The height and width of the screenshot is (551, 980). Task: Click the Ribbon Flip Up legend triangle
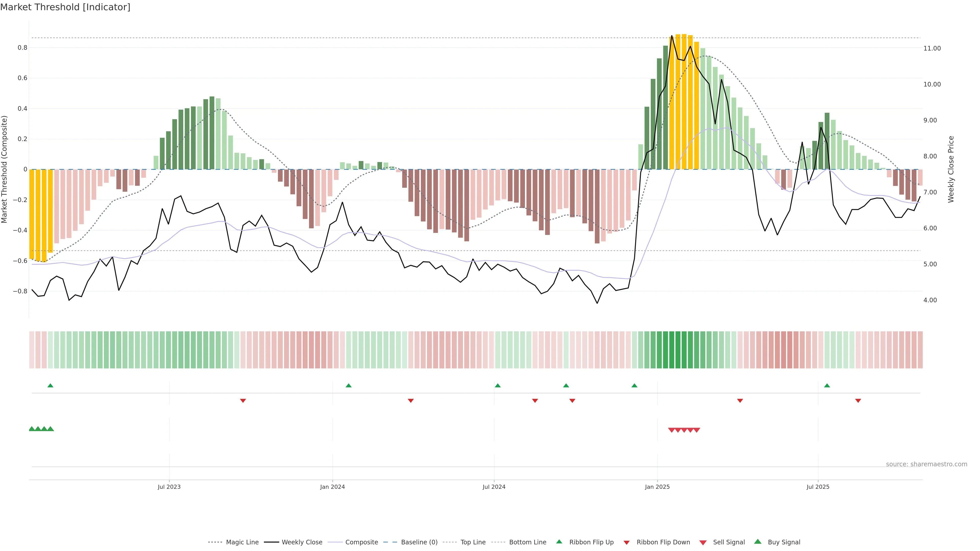559,542
